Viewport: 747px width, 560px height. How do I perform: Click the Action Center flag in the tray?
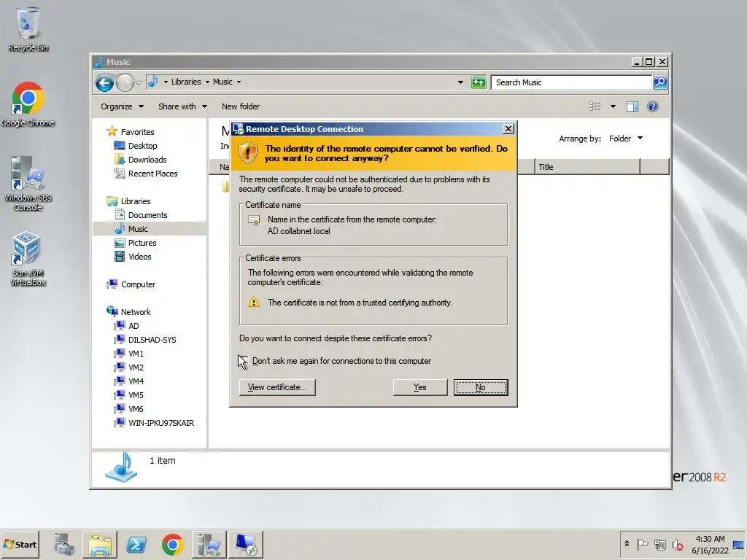(642, 544)
